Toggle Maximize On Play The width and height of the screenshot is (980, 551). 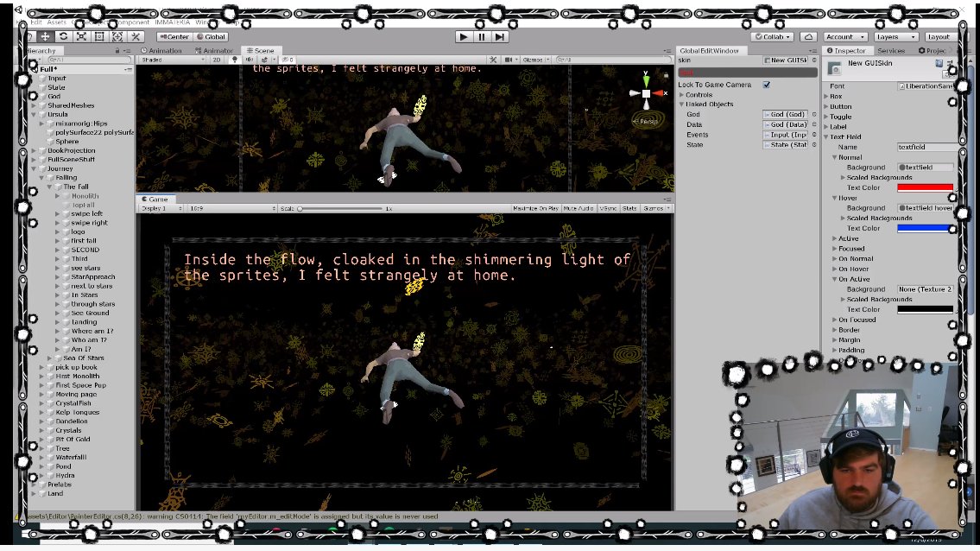click(535, 208)
